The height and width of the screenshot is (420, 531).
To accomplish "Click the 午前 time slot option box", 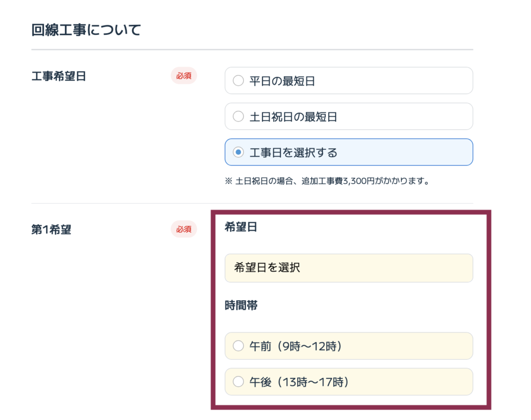I will click(x=348, y=346).
